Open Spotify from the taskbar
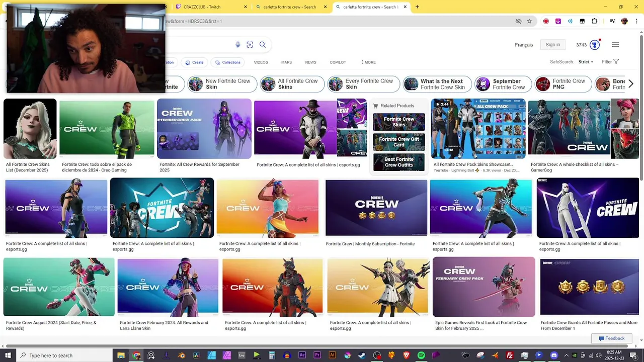This screenshot has width=644, height=362. (x=422, y=355)
